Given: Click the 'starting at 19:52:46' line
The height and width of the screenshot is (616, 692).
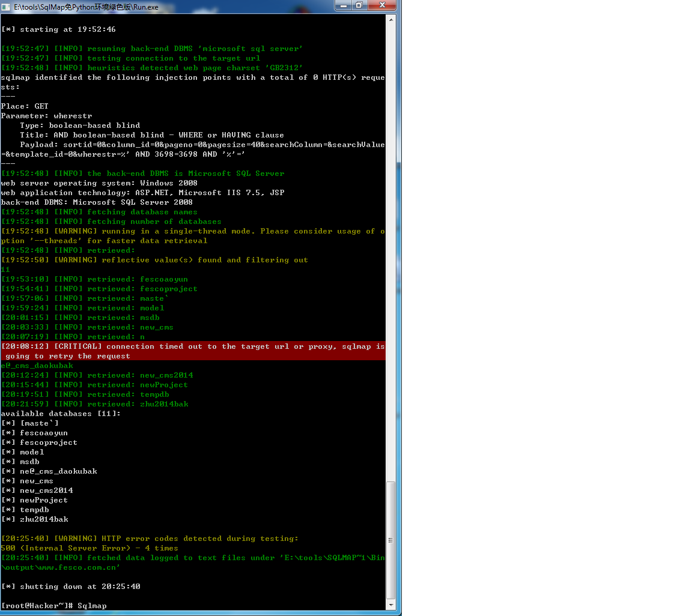Looking at the screenshot, I should pyautogui.click(x=58, y=29).
